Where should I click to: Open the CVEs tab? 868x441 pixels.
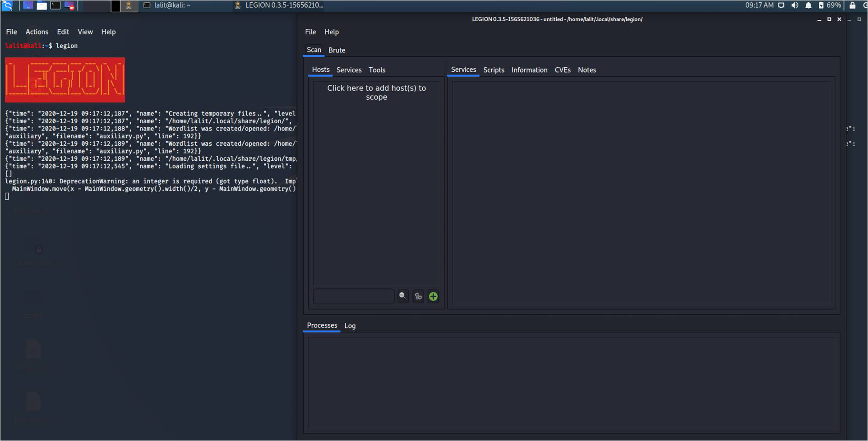(x=562, y=70)
